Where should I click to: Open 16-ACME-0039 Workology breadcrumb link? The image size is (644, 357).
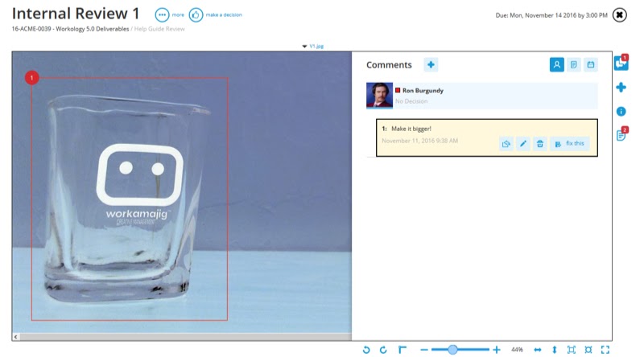pyautogui.click(x=70, y=29)
